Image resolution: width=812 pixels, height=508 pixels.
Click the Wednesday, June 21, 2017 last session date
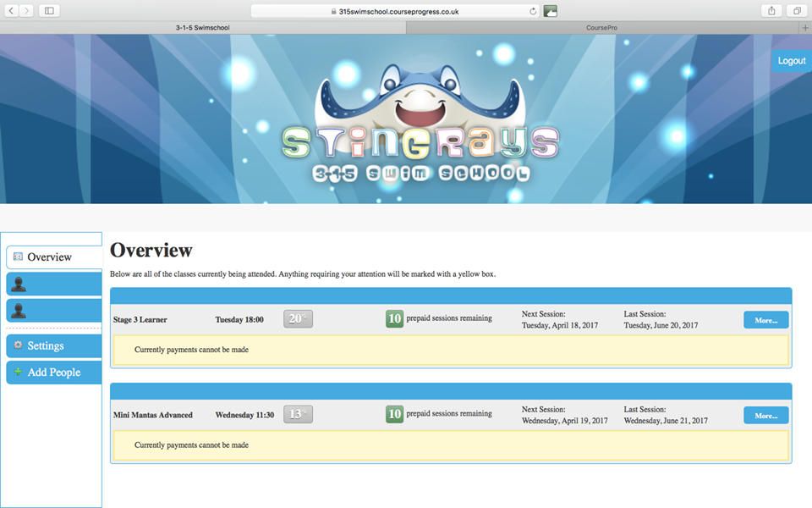pos(666,421)
